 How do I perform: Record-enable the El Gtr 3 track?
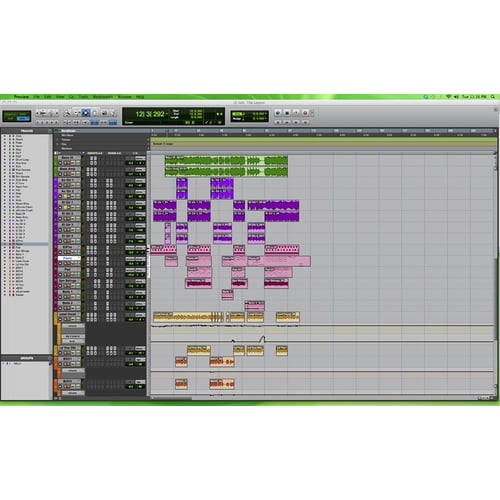pos(60,230)
